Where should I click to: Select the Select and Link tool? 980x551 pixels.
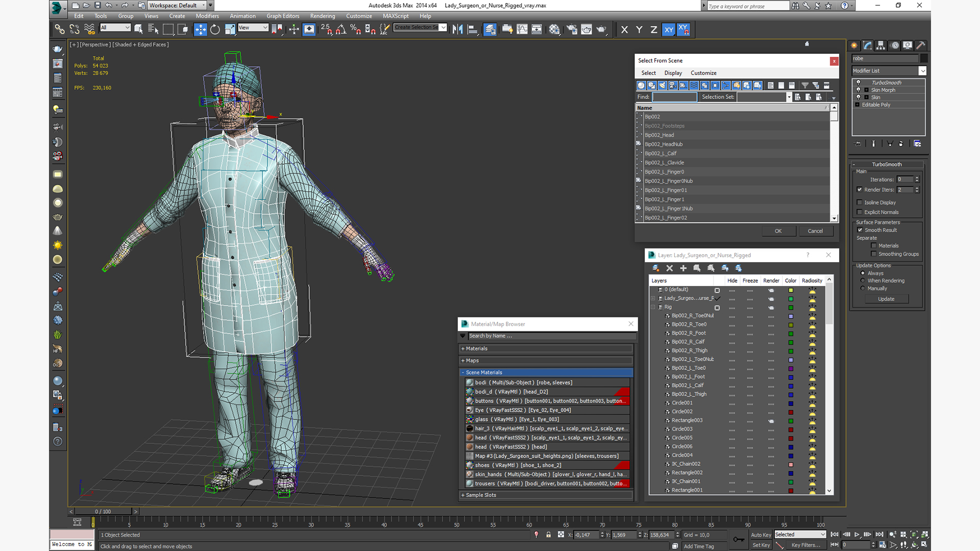tap(60, 30)
